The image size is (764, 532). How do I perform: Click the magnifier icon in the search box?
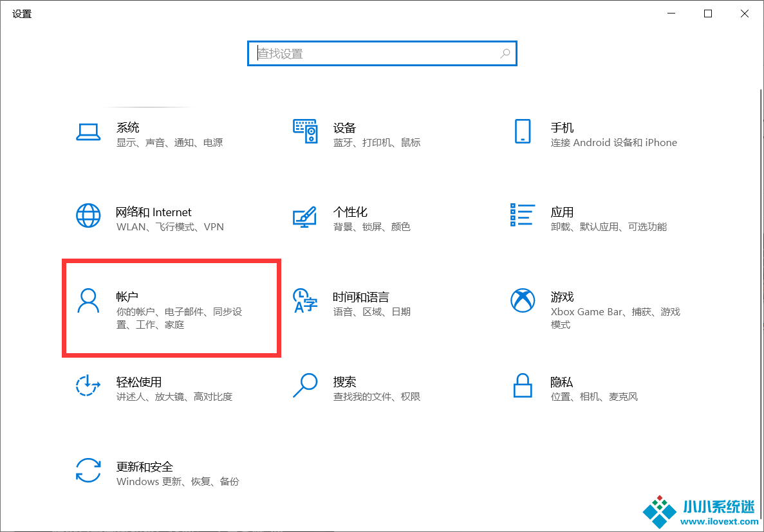(x=505, y=53)
